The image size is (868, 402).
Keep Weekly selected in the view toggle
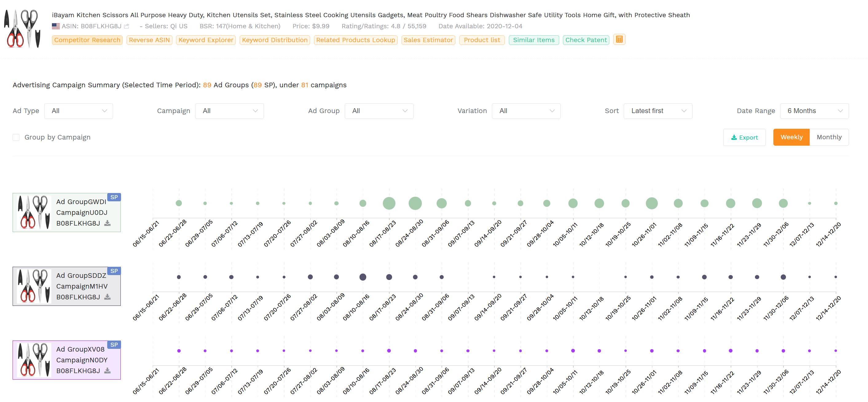(791, 137)
